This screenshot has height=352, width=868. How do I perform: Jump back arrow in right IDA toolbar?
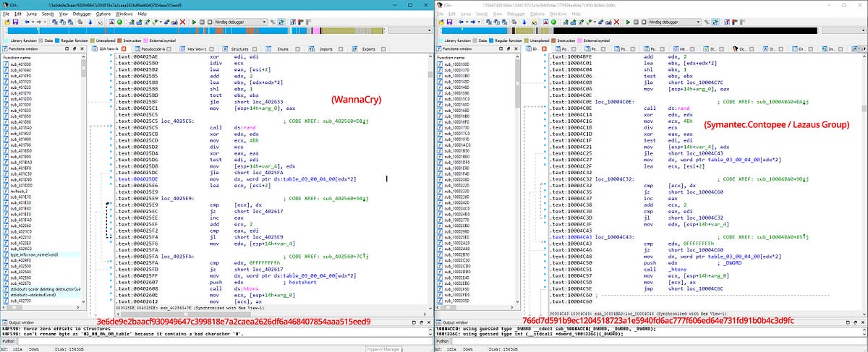[461, 22]
